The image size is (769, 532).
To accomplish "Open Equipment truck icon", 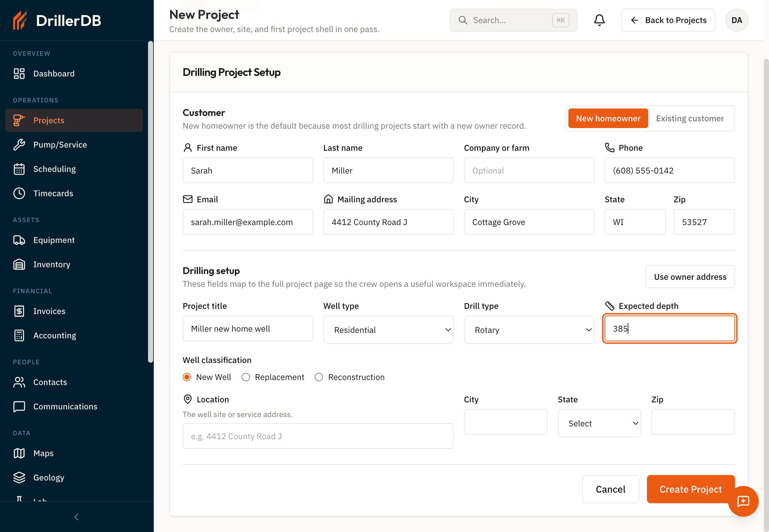I will pos(19,240).
